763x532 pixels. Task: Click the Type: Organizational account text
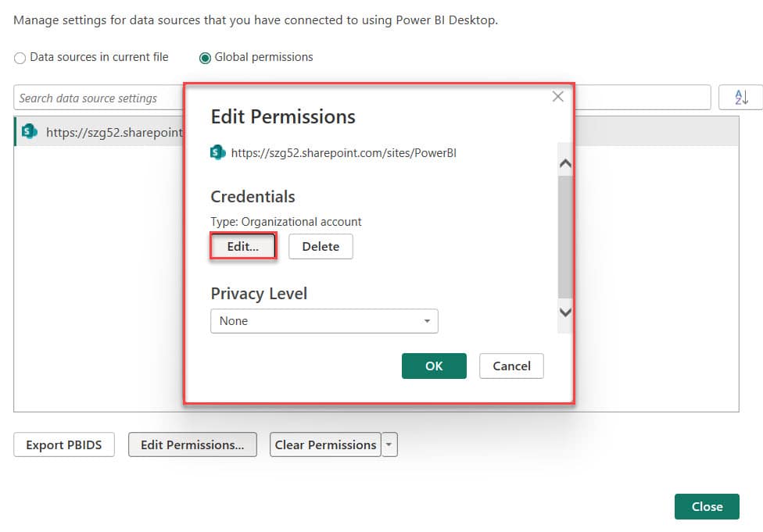(x=286, y=222)
